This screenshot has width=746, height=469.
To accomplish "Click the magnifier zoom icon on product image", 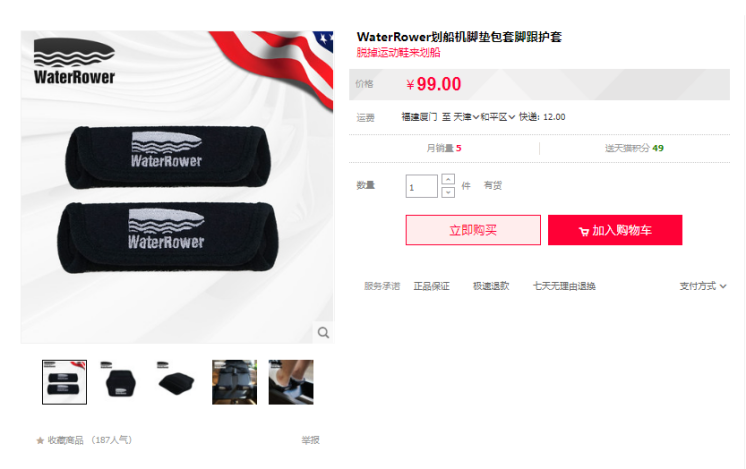I will pos(324,332).
